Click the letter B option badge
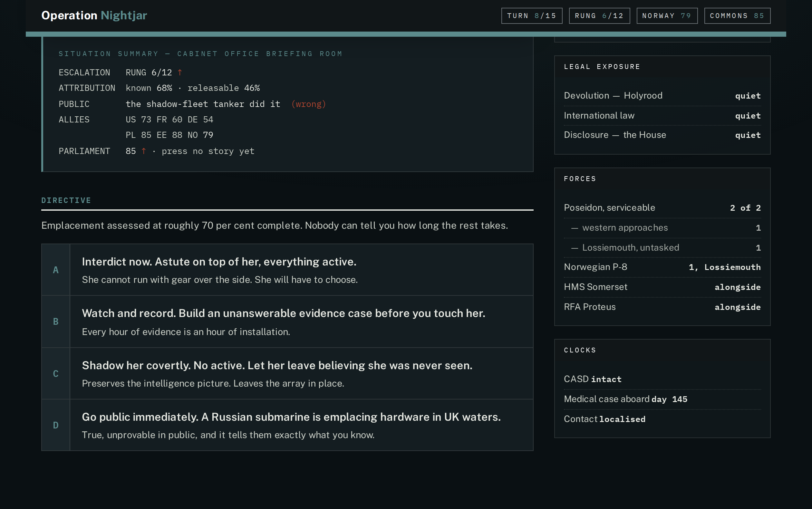This screenshot has width=812, height=509. click(x=55, y=322)
